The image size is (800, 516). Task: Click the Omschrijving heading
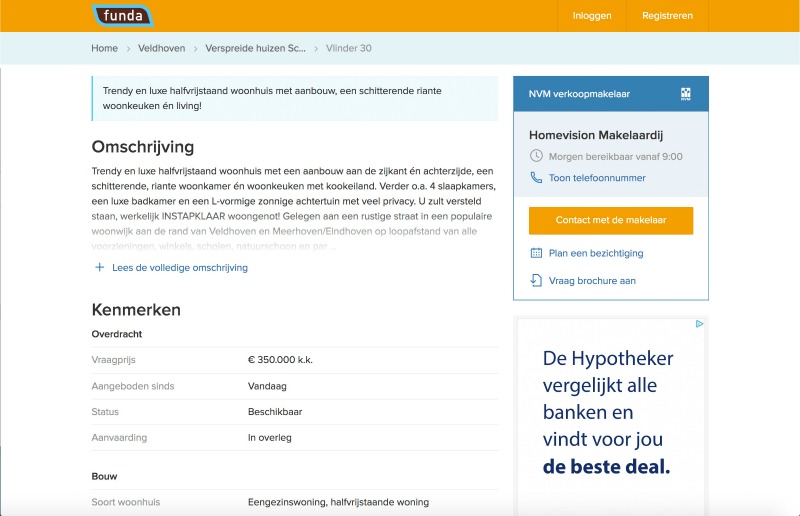coord(143,147)
